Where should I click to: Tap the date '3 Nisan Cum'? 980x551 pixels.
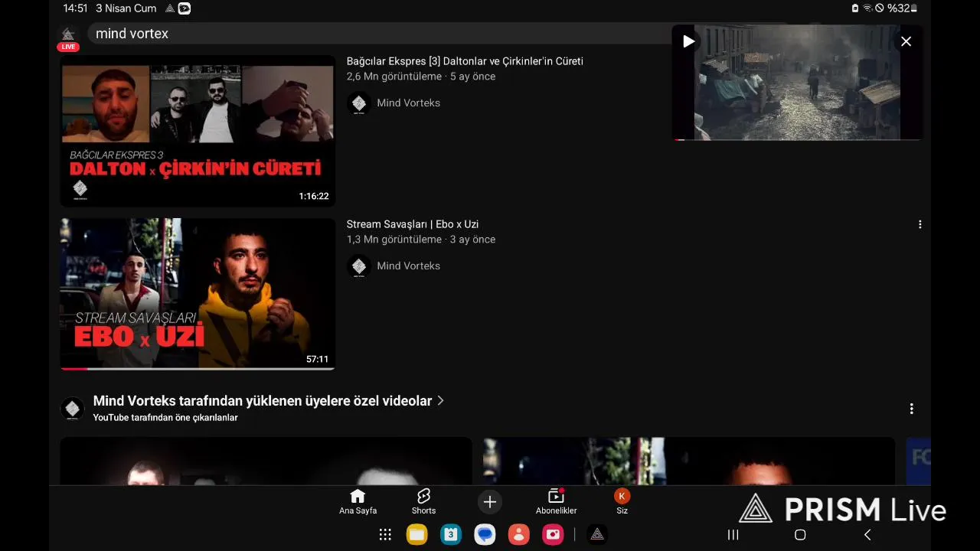[x=126, y=8]
